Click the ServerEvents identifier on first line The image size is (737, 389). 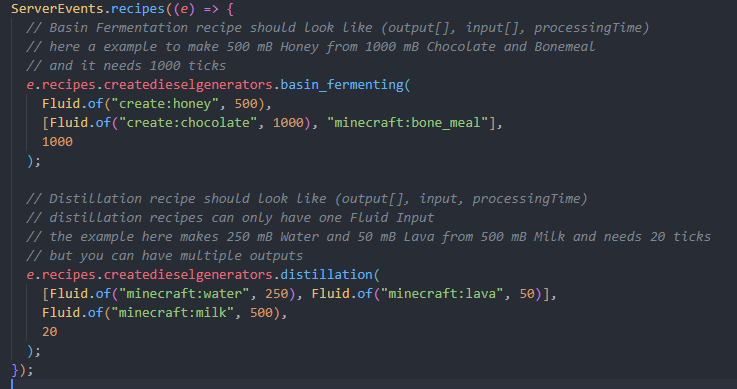(x=57, y=9)
